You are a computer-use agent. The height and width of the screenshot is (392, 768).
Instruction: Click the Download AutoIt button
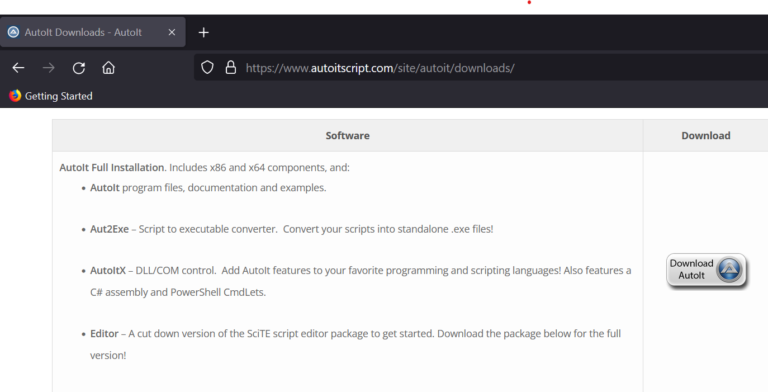tap(706, 270)
